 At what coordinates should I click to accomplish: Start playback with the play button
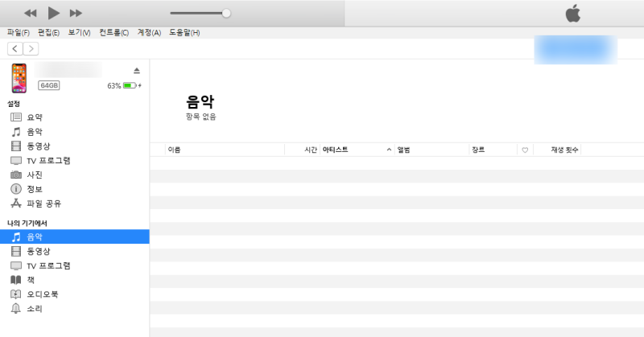point(53,13)
